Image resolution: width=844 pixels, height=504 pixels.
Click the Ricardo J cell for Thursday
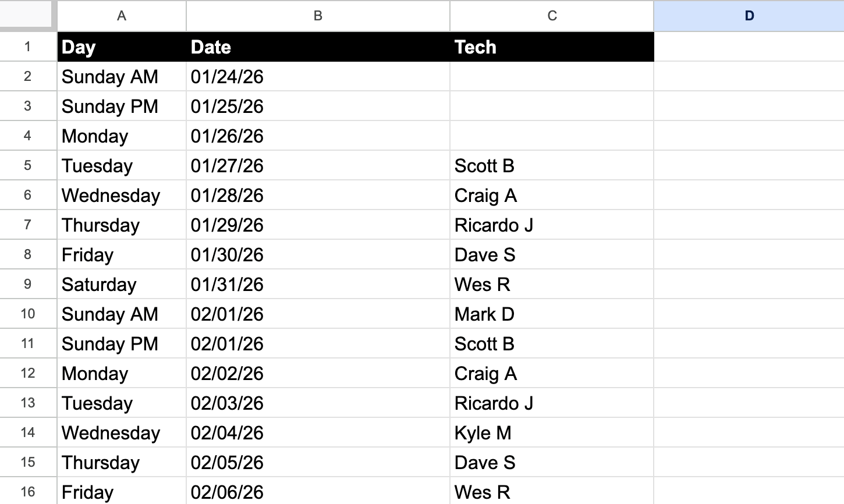551,225
